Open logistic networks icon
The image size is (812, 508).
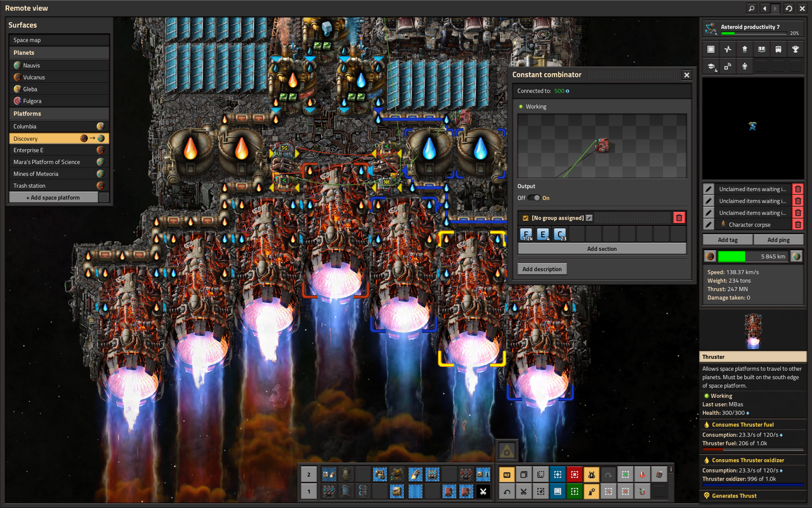point(745,49)
